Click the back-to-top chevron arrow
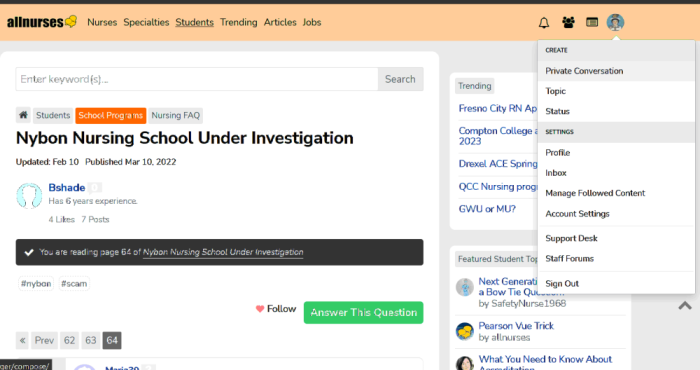Image resolution: width=700 pixels, height=370 pixels. coord(685,306)
